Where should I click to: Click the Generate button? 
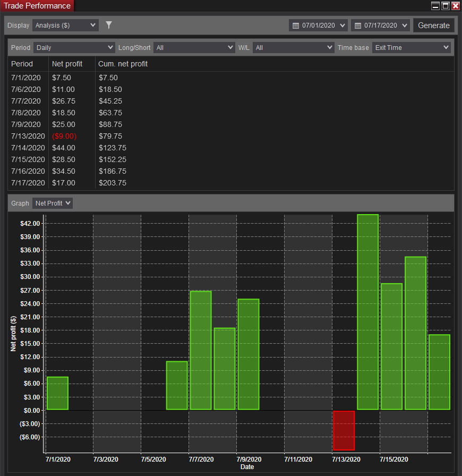tap(433, 25)
